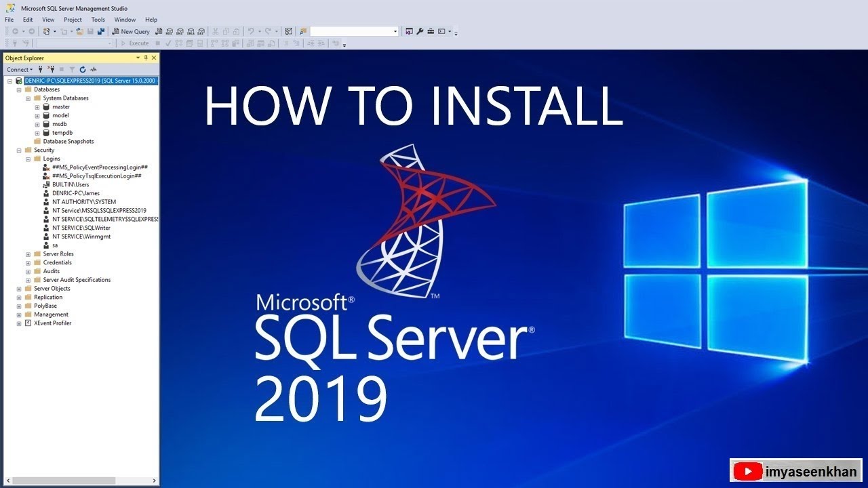Collapse the Security node

[x=19, y=150]
